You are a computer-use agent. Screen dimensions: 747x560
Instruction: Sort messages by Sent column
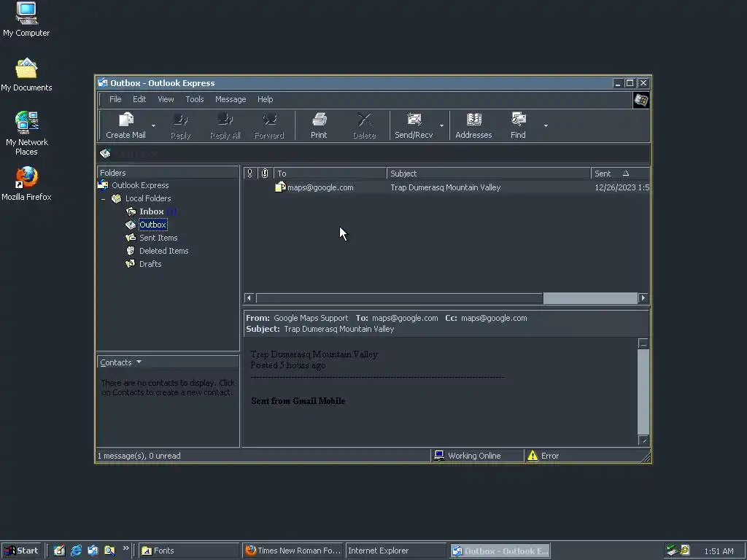620,174
